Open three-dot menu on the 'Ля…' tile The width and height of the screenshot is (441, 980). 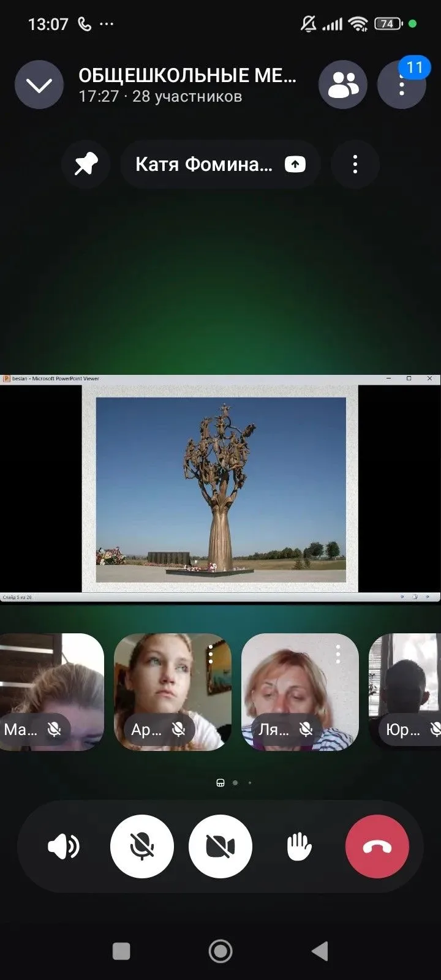(338, 655)
